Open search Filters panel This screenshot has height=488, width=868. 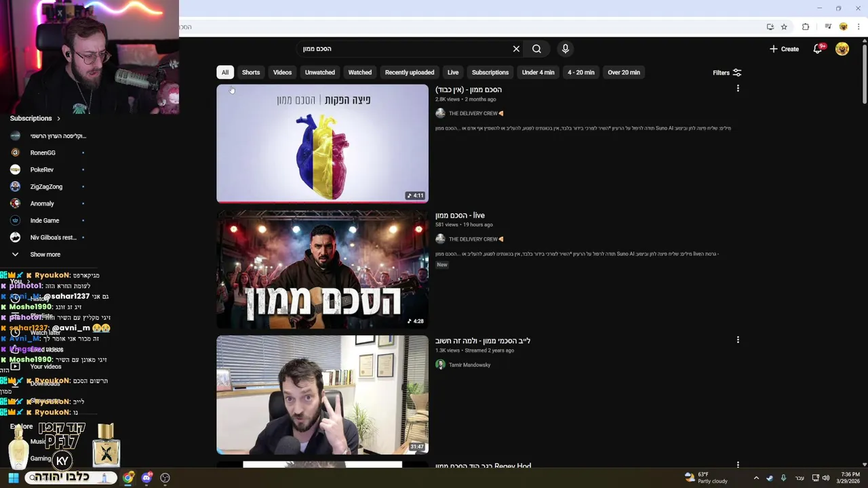point(727,73)
